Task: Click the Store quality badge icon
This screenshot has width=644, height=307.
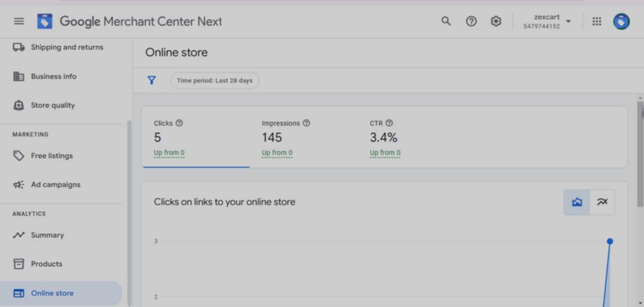Action: pyautogui.click(x=18, y=105)
